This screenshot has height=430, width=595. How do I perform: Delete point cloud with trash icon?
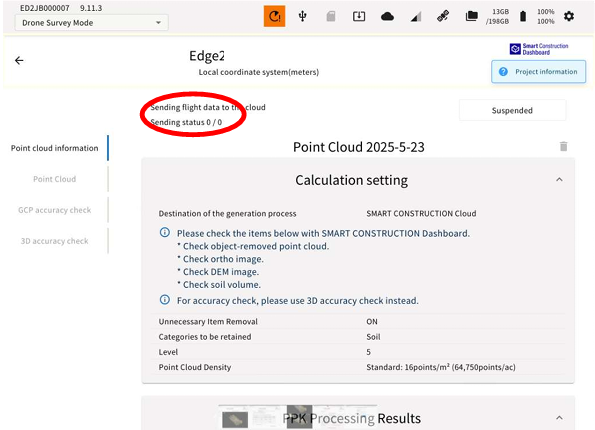[564, 146]
